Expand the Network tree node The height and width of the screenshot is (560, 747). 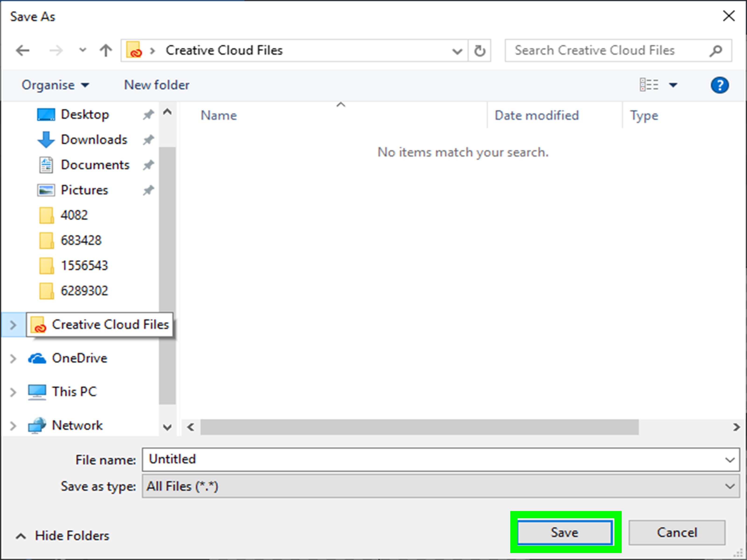[13, 426]
